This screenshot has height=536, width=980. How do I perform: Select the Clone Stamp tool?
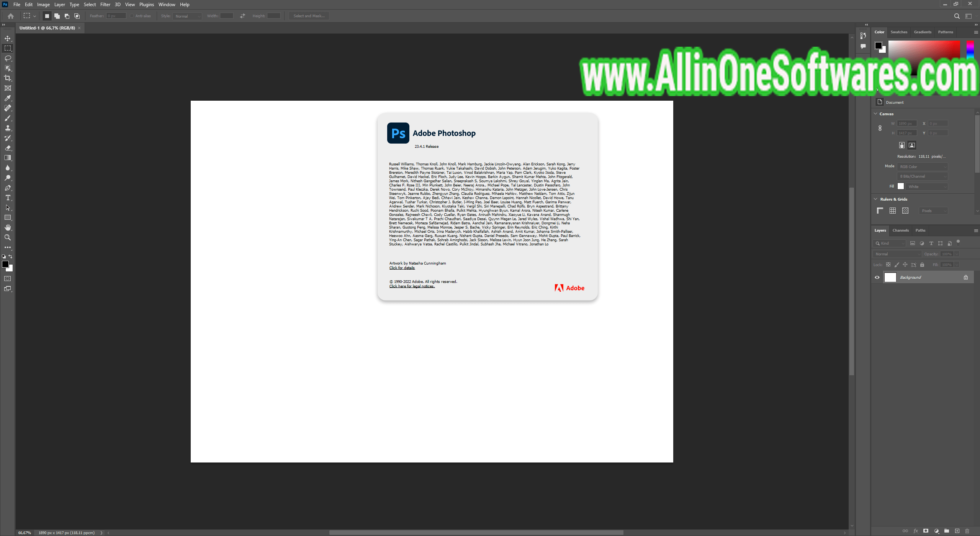7,128
